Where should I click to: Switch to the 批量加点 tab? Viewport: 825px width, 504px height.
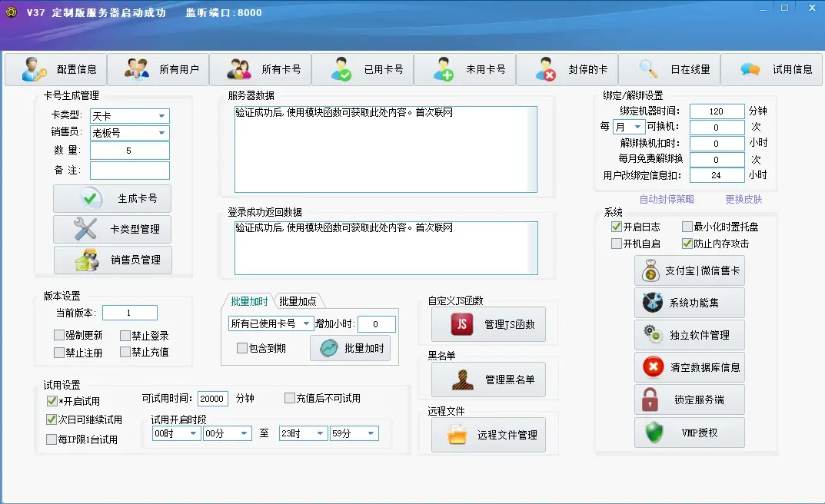coord(298,301)
